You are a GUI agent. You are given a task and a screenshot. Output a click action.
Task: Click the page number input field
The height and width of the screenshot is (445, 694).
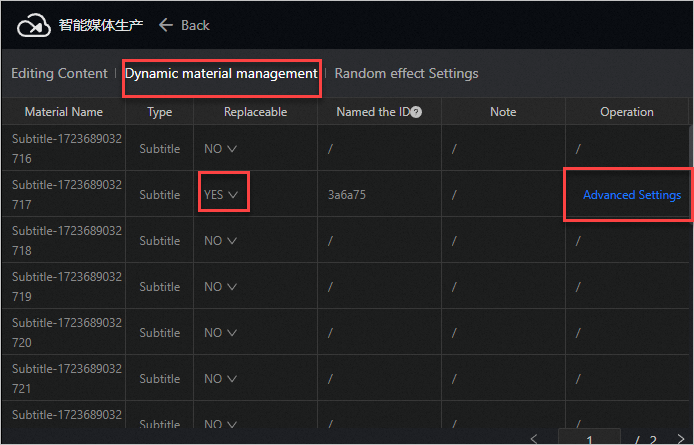(590, 438)
